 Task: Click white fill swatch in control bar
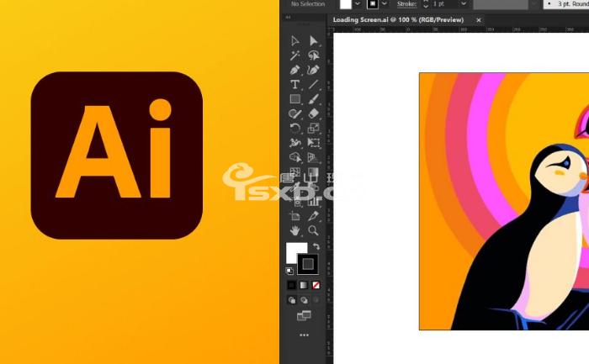click(x=346, y=3)
